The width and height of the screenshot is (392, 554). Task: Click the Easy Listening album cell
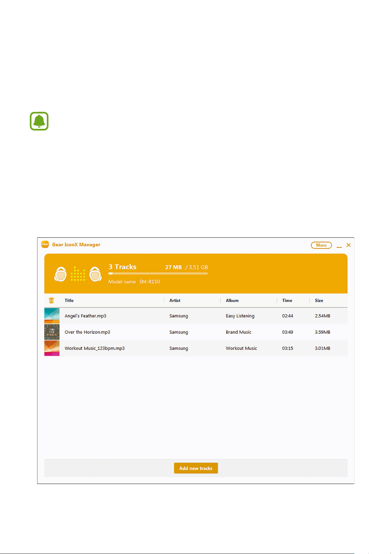[x=240, y=316]
